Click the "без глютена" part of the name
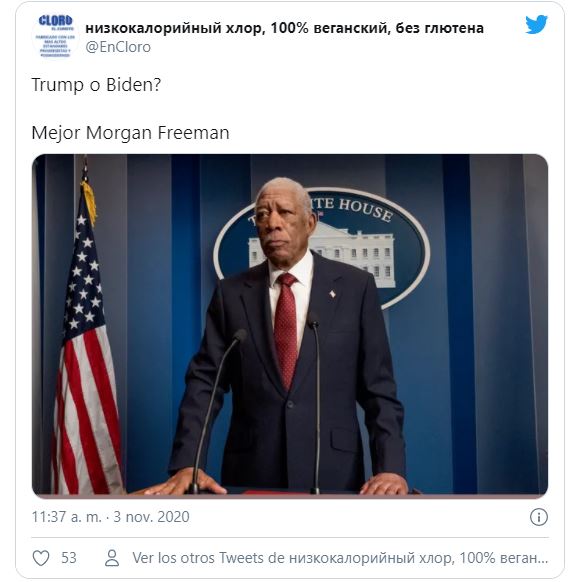Image resolution: width=581 pixels, height=582 pixels. 440,28
